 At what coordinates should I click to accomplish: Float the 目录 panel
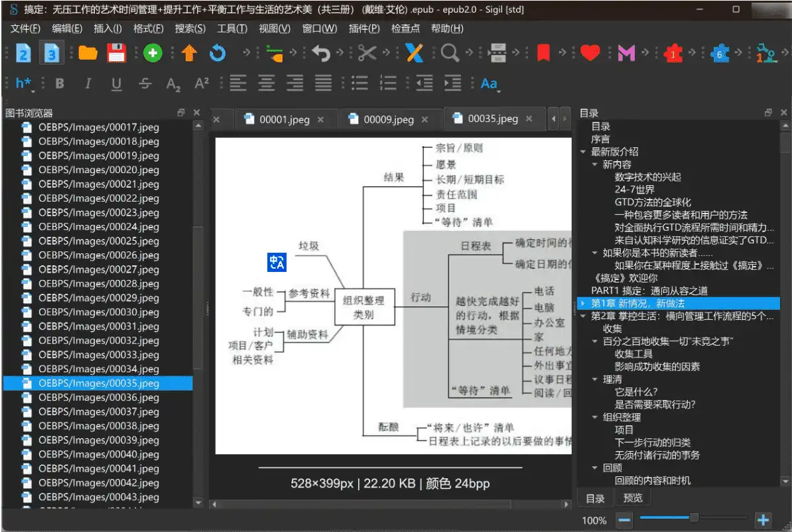(x=768, y=113)
